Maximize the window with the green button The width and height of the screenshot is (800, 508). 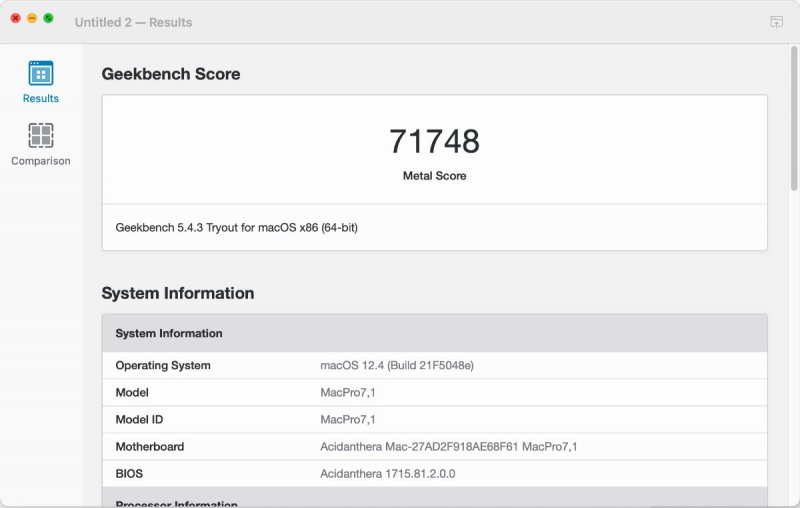click(x=48, y=19)
